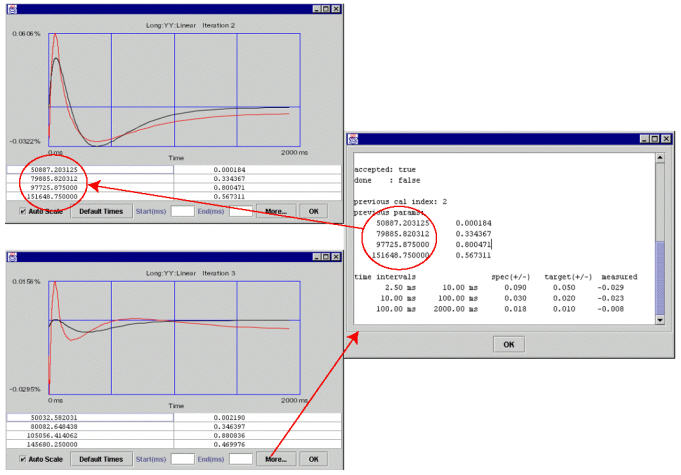The height and width of the screenshot is (475, 681).
Task: Toggle Auto Scale checkbox in Iteration 3 window
Action: click(24, 459)
